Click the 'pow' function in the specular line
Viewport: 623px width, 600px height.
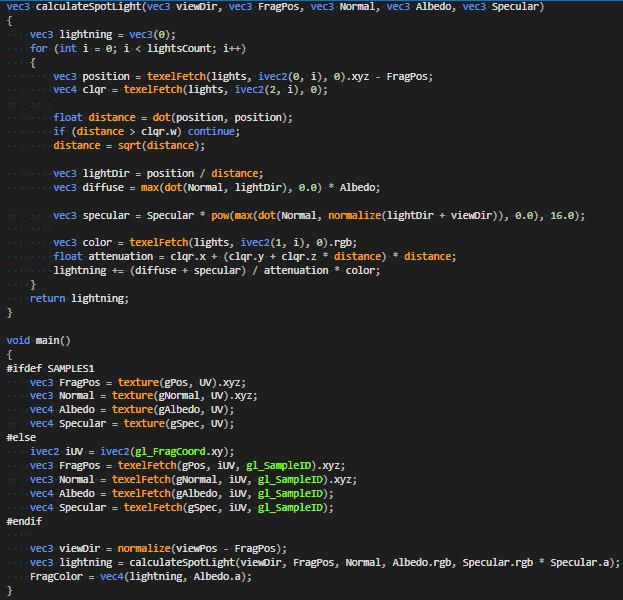click(x=220, y=215)
